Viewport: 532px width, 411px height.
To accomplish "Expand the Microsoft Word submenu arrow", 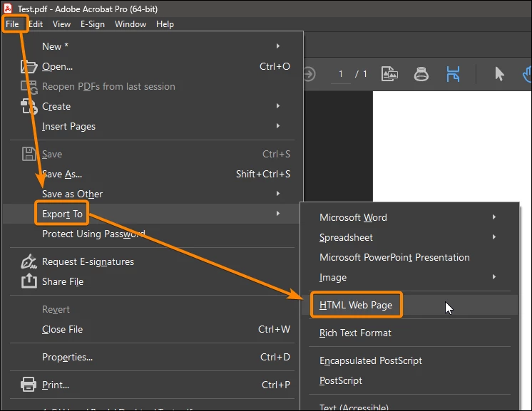I will click(x=494, y=217).
